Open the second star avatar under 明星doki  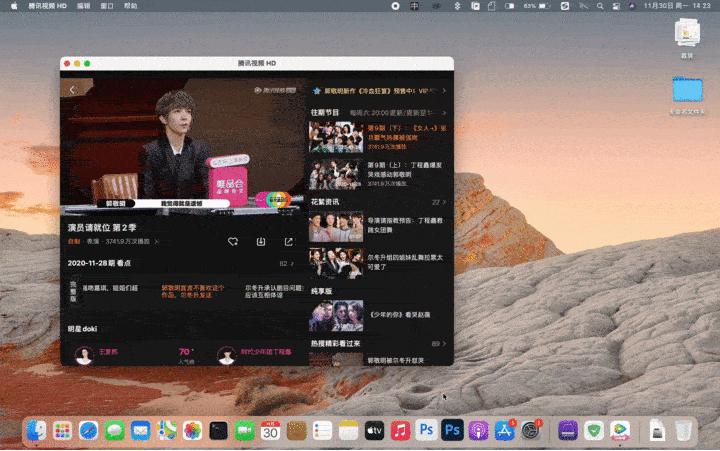point(226,355)
